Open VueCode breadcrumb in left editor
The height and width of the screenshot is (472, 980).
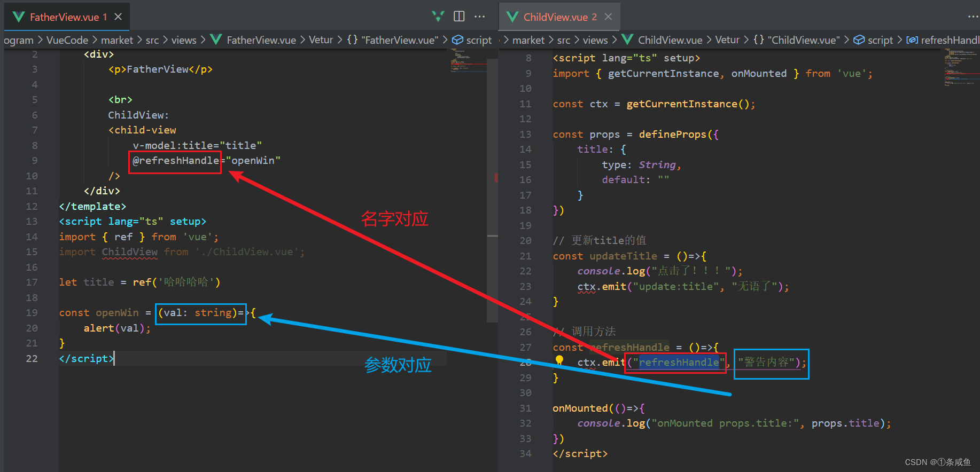[x=67, y=40]
